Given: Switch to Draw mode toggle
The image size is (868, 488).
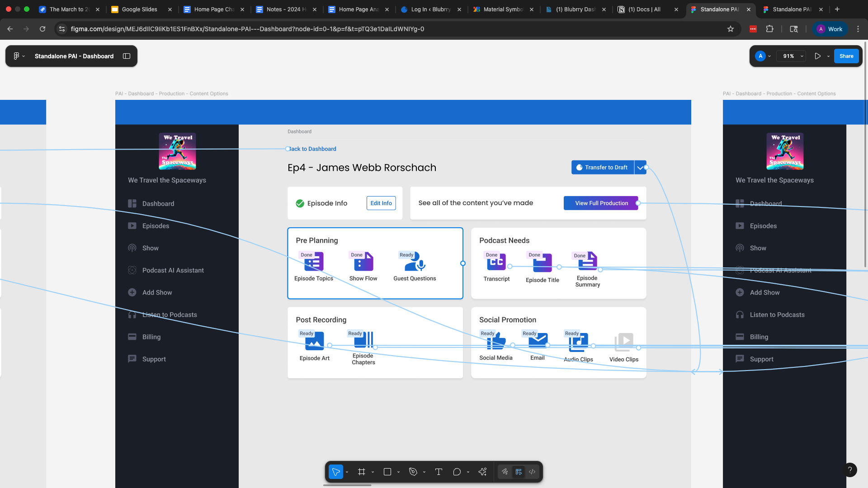Looking at the screenshot, I should coord(505,472).
